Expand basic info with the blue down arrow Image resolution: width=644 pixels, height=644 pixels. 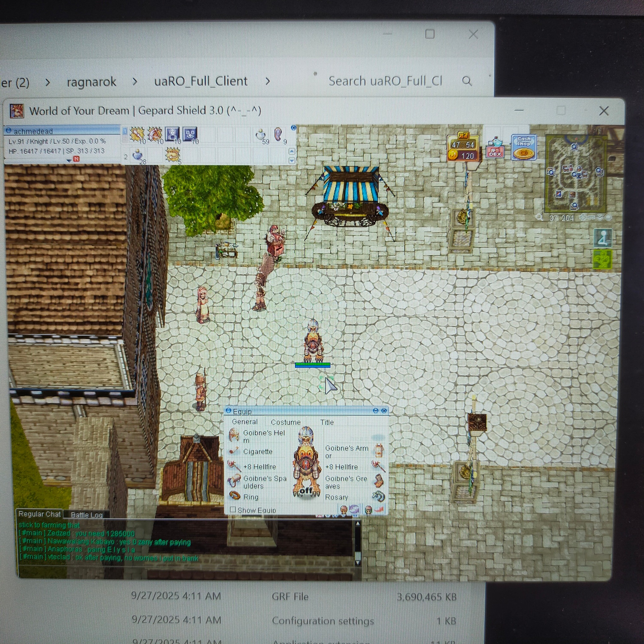point(69,160)
